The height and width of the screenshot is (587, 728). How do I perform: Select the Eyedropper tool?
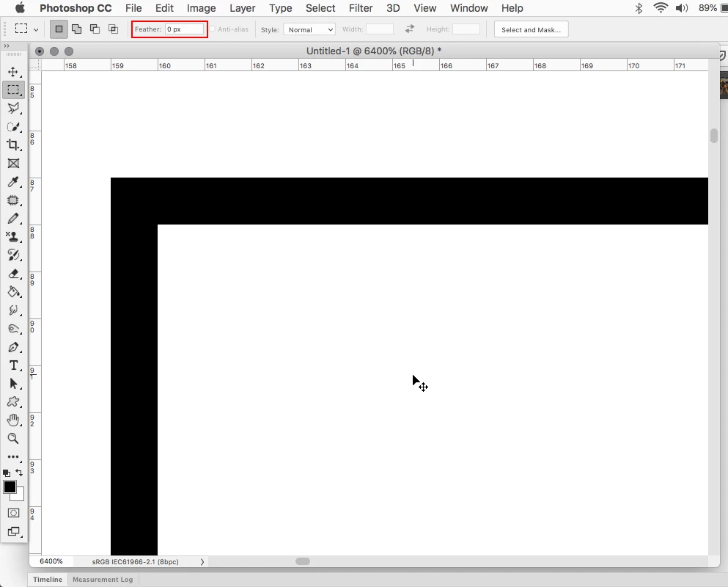(13, 182)
